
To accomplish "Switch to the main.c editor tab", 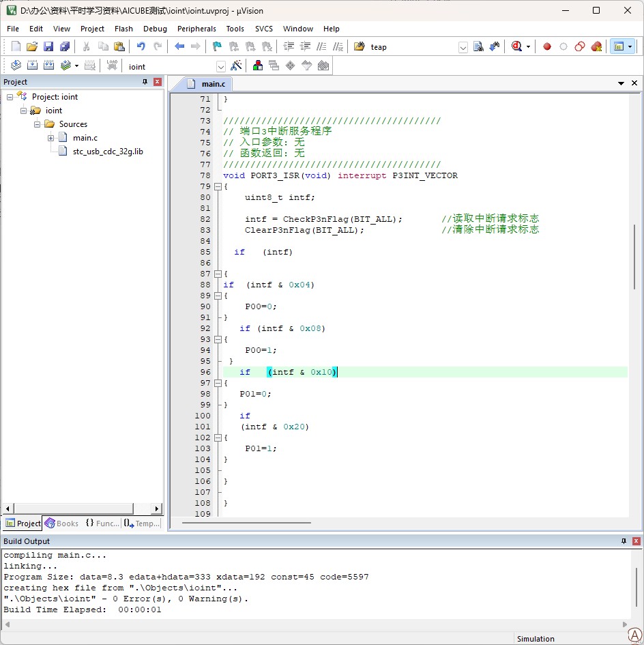I will (209, 84).
